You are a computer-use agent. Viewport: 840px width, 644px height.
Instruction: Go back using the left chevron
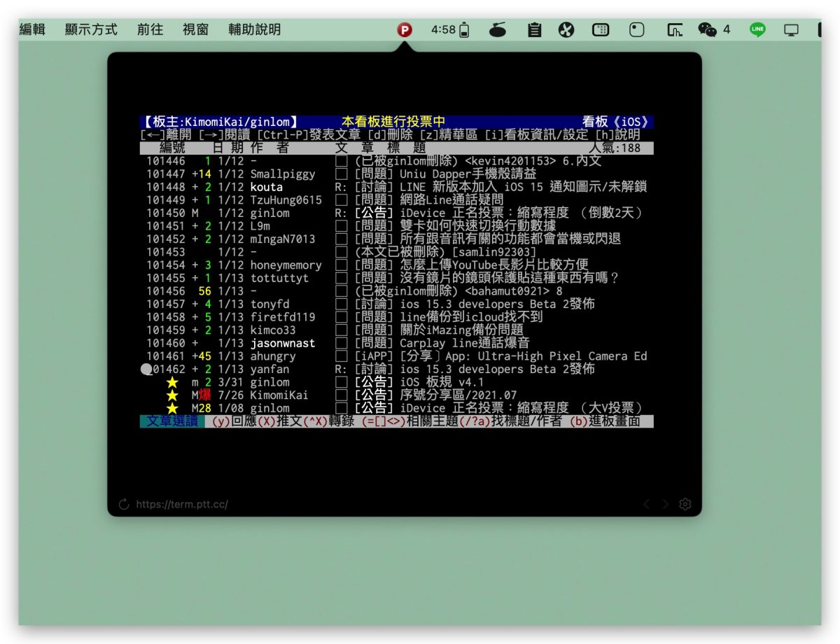[x=646, y=504]
